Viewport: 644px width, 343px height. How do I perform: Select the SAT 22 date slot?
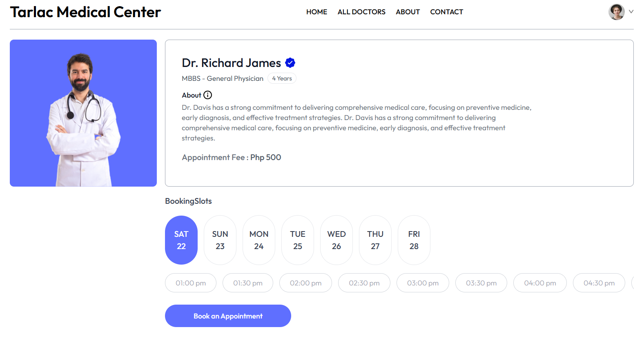[181, 240]
